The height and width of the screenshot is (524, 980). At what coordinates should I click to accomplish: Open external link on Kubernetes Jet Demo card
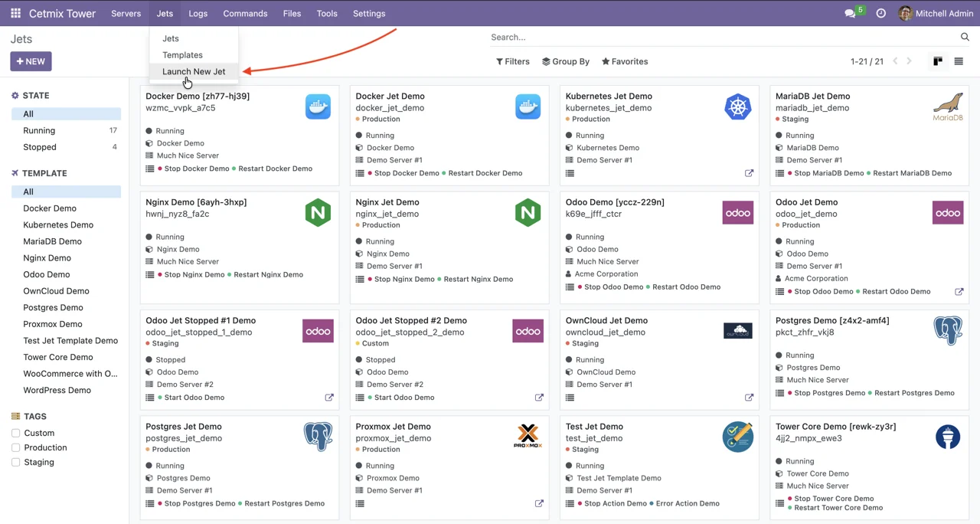point(749,173)
